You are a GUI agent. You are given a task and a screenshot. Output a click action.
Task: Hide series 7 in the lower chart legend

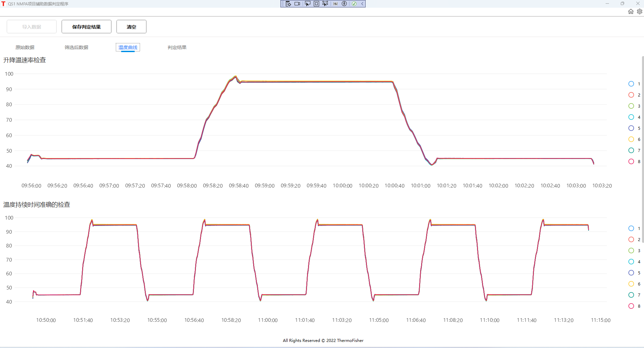(x=634, y=295)
